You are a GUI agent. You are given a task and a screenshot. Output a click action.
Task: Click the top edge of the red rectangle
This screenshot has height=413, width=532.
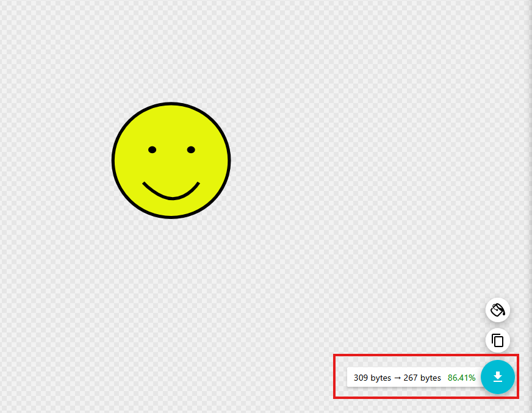(x=426, y=355)
